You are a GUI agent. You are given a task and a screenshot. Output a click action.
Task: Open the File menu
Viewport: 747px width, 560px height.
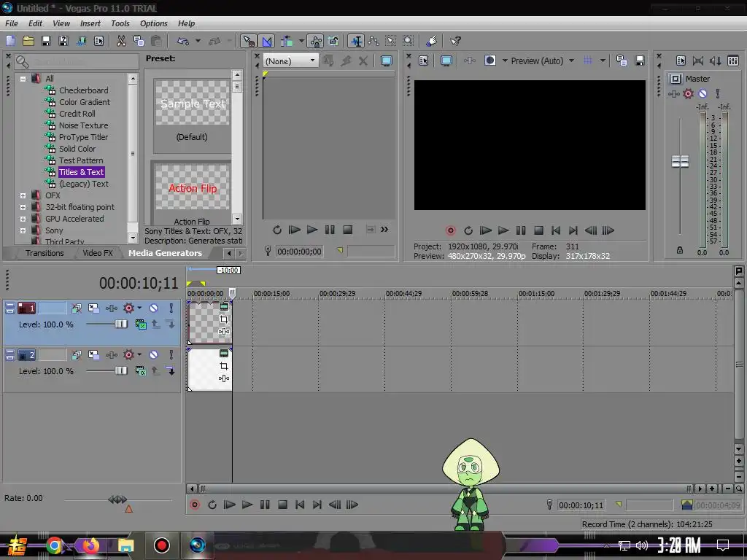pyautogui.click(x=12, y=23)
